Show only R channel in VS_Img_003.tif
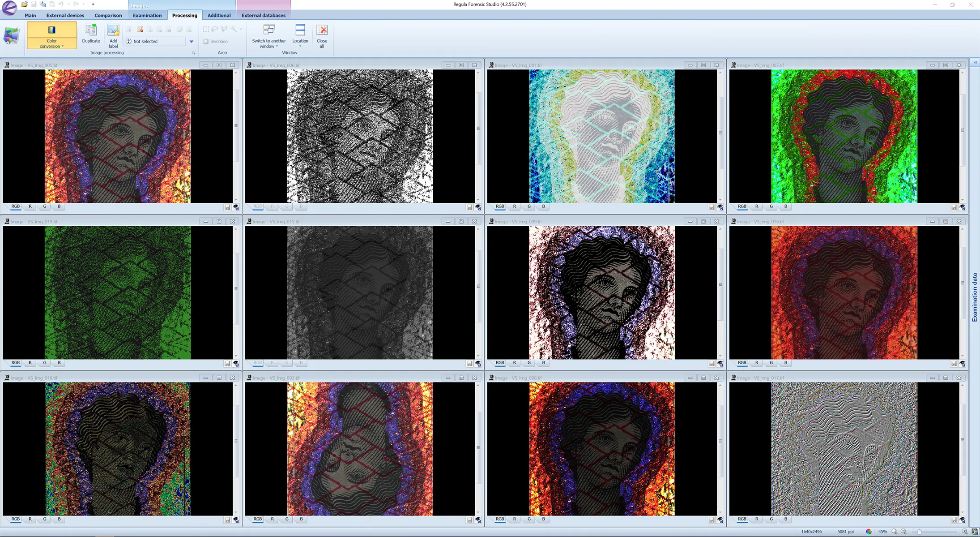This screenshot has height=537, width=980. (x=272, y=519)
